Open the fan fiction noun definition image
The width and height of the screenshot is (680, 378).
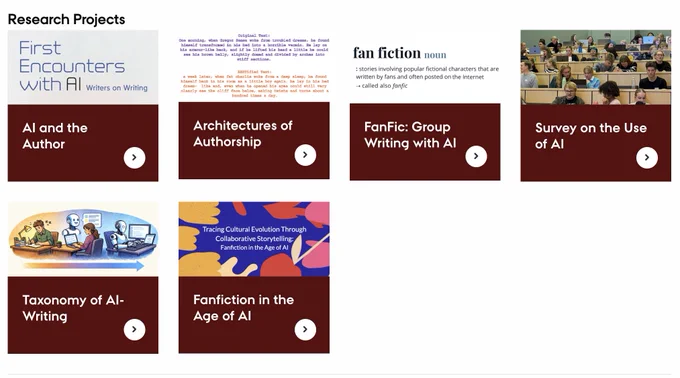tap(425, 67)
